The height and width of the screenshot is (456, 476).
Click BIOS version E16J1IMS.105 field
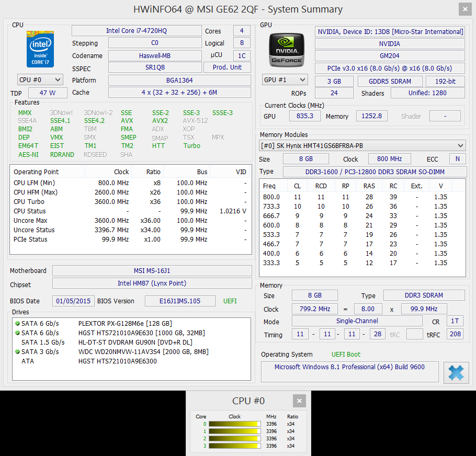point(180,301)
